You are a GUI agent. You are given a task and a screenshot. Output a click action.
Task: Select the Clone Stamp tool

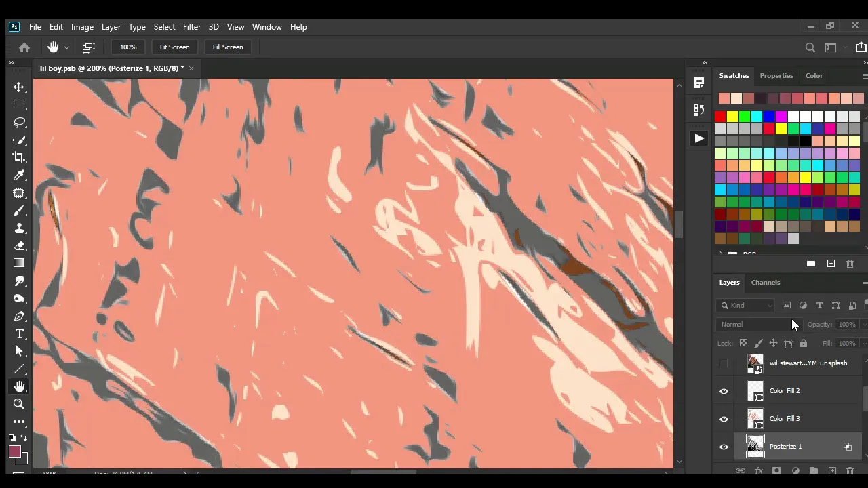[x=19, y=228]
